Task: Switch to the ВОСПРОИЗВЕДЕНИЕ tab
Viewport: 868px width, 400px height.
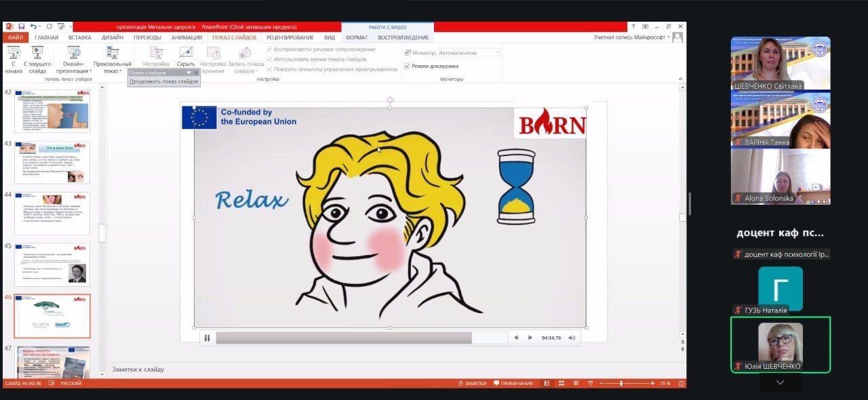Action: point(403,37)
